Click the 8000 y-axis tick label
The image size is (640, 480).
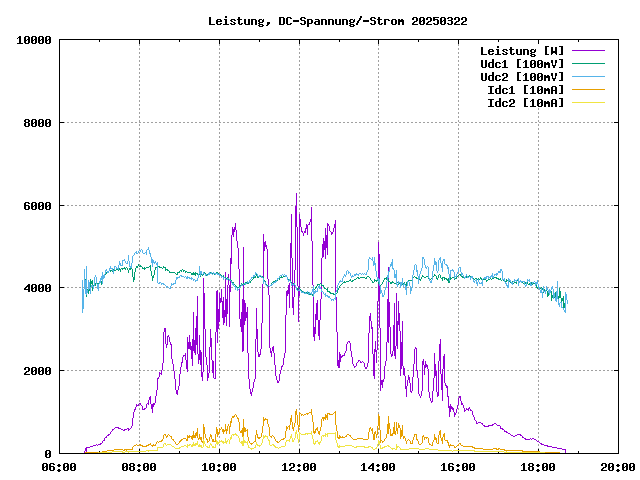pos(37,123)
